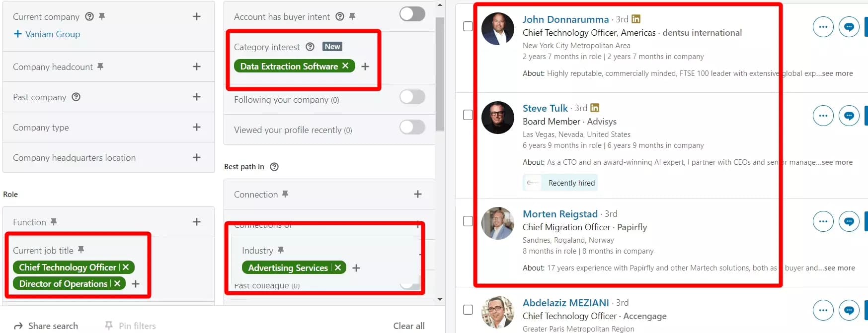The image size is (868, 333).
Task: Open more actions for Steve Tulk
Action: [x=823, y=116]
